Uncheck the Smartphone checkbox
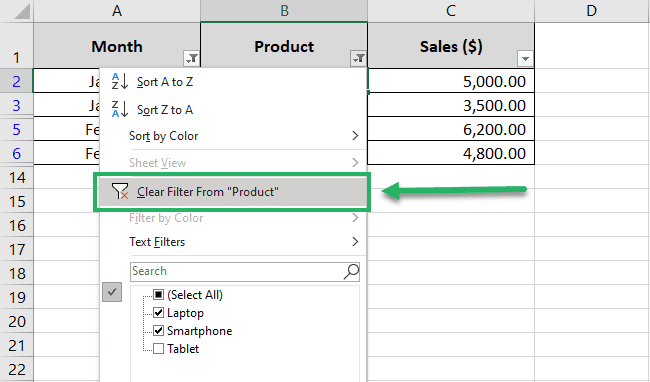Screen dimensions: 650x382 tap(158, 330)
